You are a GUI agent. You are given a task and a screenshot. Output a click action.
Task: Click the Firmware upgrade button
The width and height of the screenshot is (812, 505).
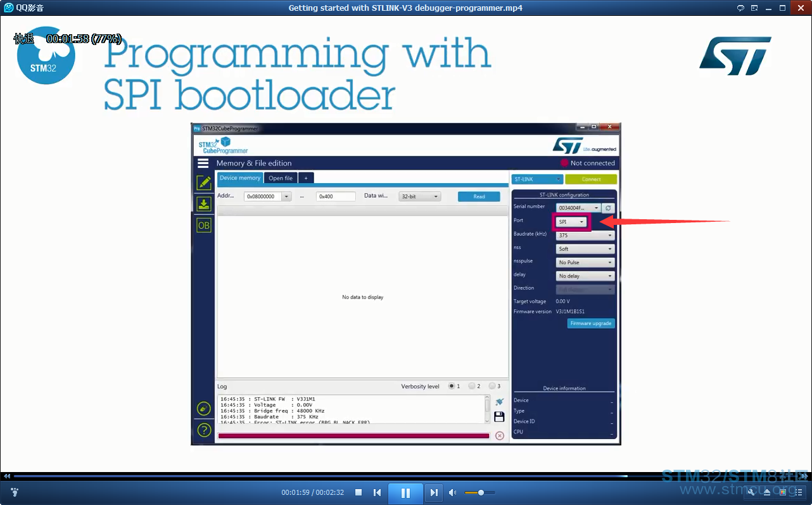591,323
